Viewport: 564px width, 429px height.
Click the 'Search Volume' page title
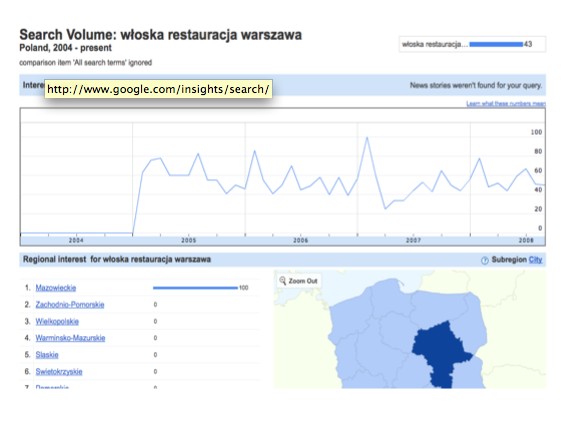pyautogui.click(x=160, y=35)
